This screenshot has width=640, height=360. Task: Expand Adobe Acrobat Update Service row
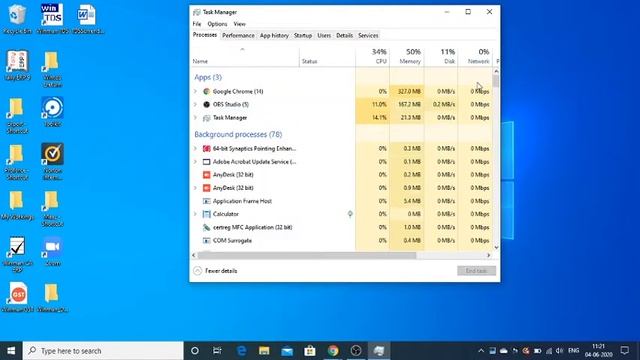point(195,162)
